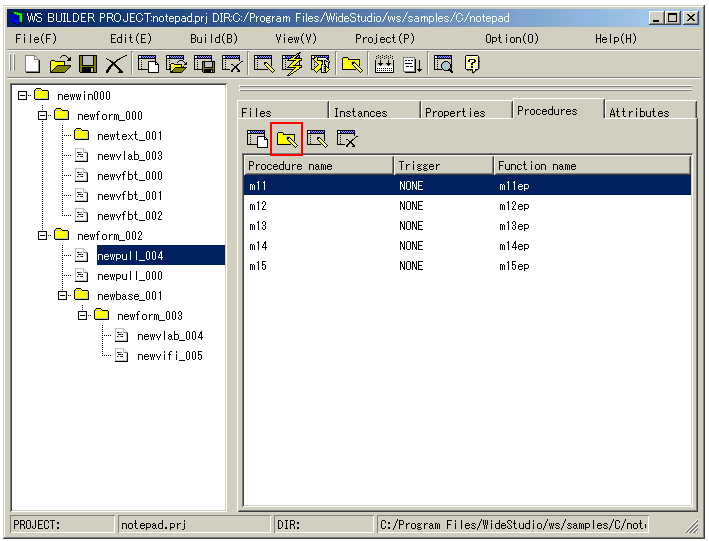Select the m11 procedure row
Viewport: 709px width, 541px height.
[467, 185]
